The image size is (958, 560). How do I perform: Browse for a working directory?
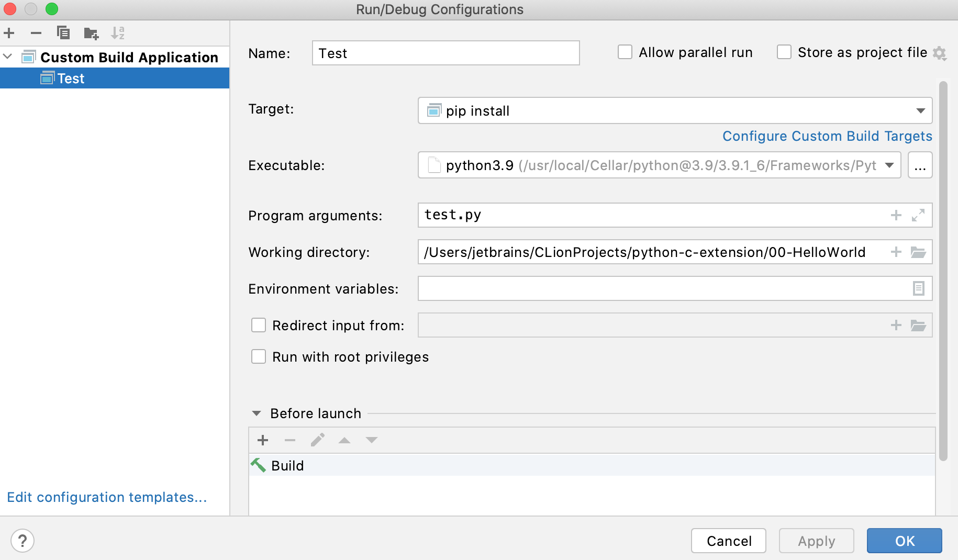click(918, 252)
